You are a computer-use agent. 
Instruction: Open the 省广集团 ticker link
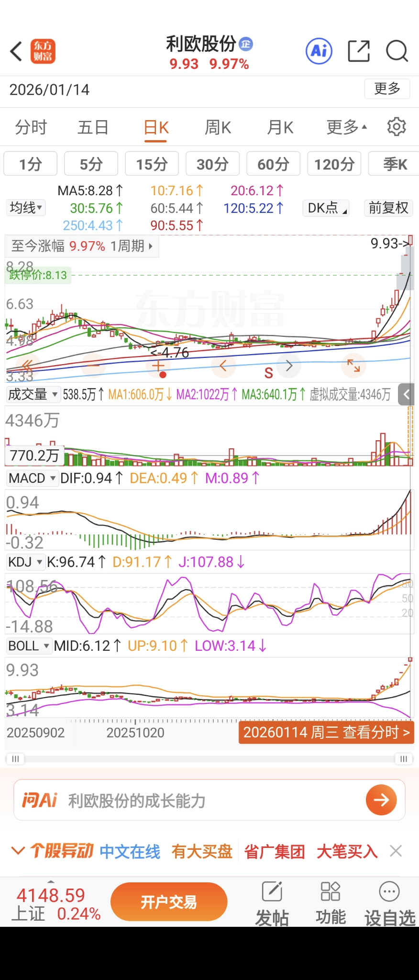coord(275,851)
